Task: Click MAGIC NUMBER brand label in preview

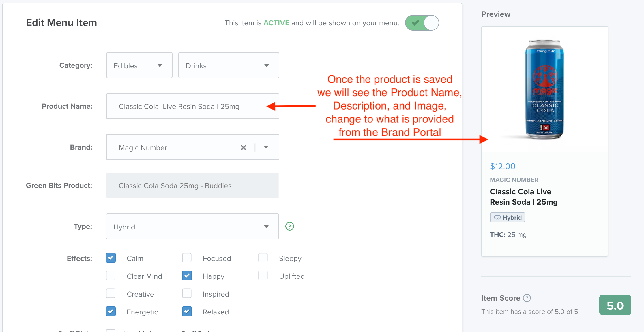Action: tap(514, 180)
